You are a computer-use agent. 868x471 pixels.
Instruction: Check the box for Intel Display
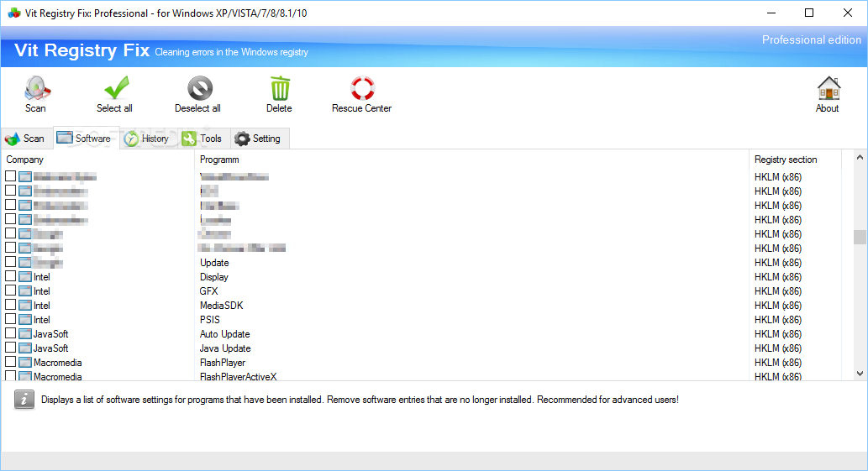[11, 276]
